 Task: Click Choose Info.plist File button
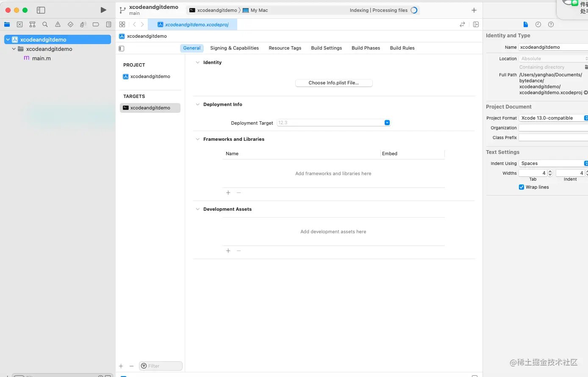click(334, 83)
